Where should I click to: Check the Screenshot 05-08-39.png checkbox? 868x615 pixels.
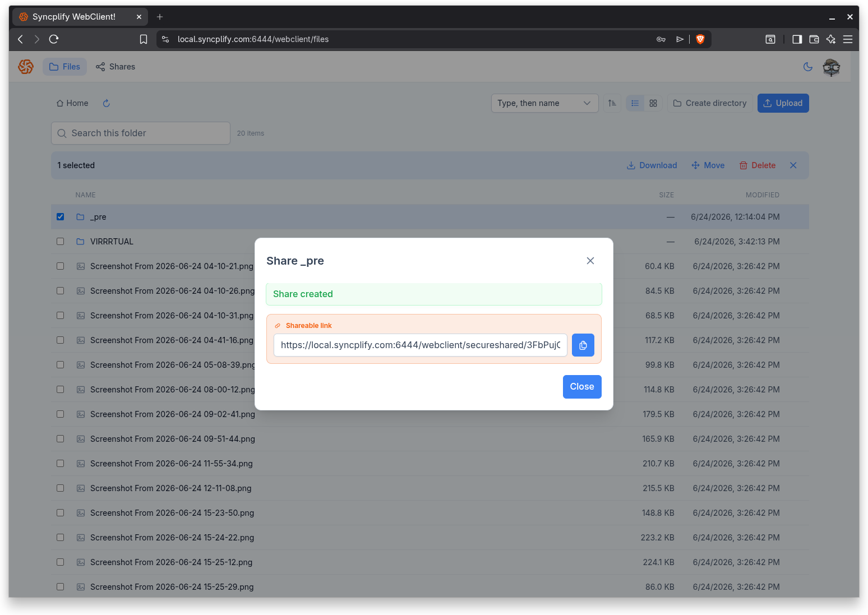tap(61, 365)
